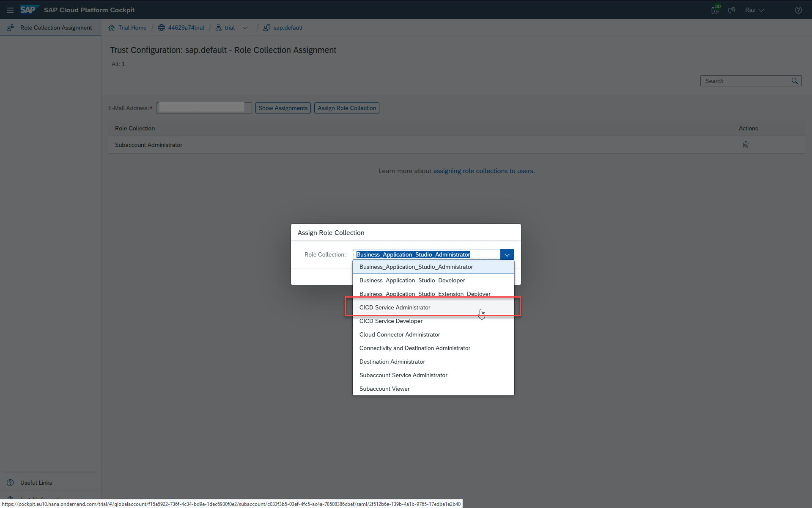Click Assign Role Collection button
This screenshot has height=508, width=812.
[347, 108]
